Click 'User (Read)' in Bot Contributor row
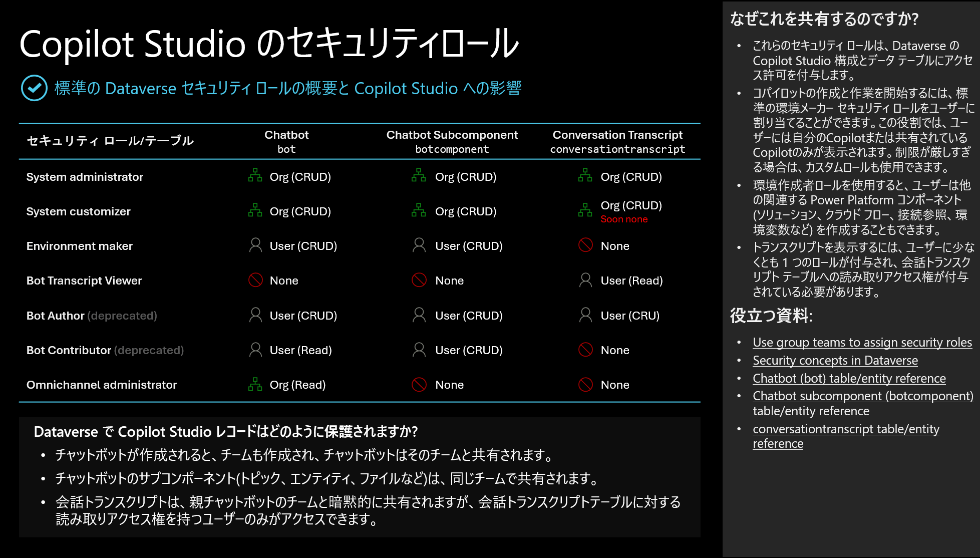Image resolution: width=980 pixels, height=558 pixels. click(x=300, y=350)
